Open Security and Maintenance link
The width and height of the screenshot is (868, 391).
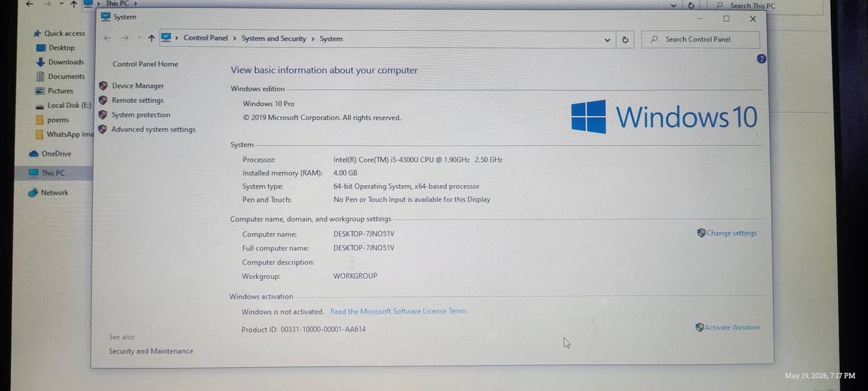pyautogui.click(x=151, y=351)
